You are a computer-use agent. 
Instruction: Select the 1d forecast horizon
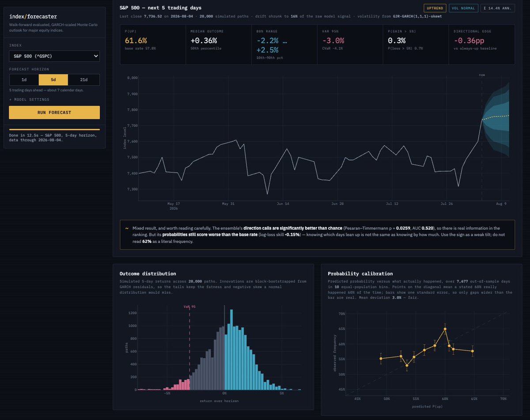point(24,79)
